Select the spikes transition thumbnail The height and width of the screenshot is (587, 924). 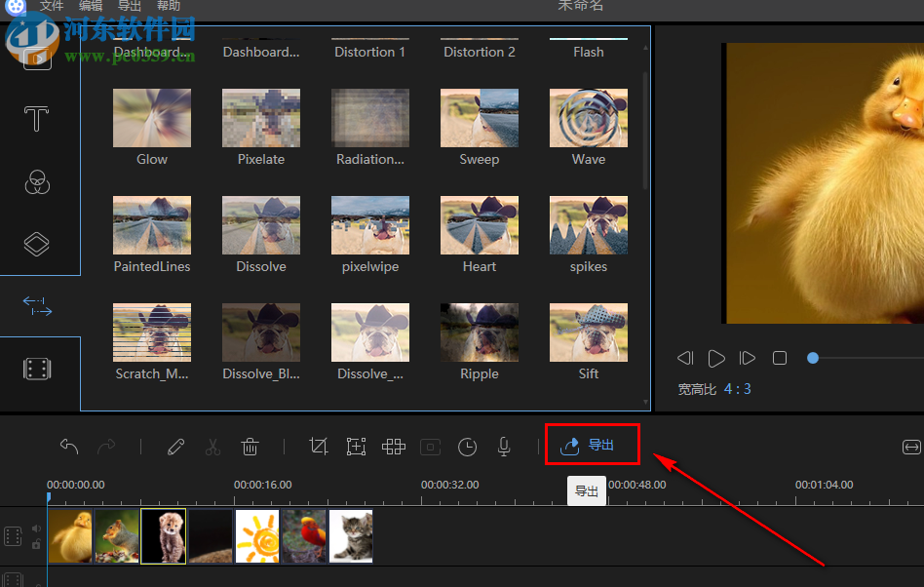[588, 225]
